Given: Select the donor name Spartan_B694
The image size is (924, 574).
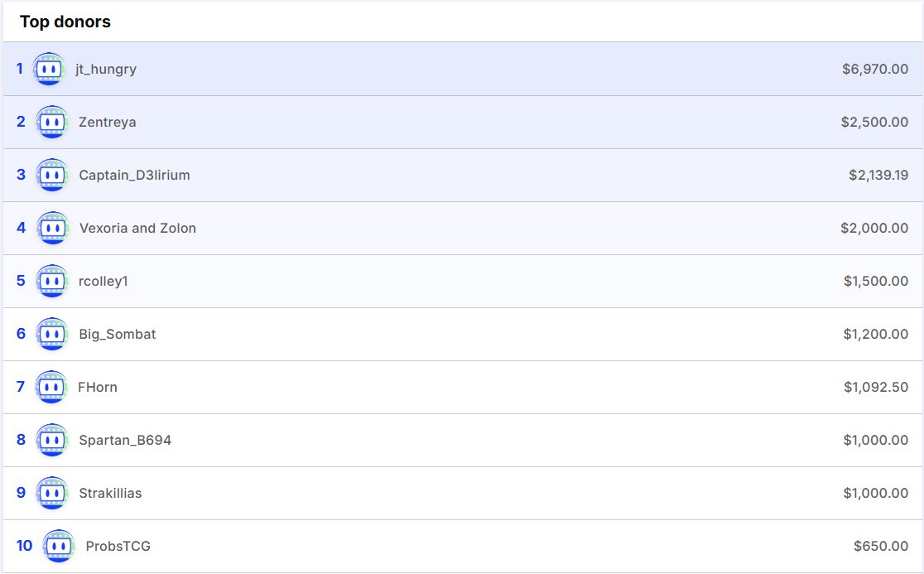Looking at the screenshot, I should [125, 440].
